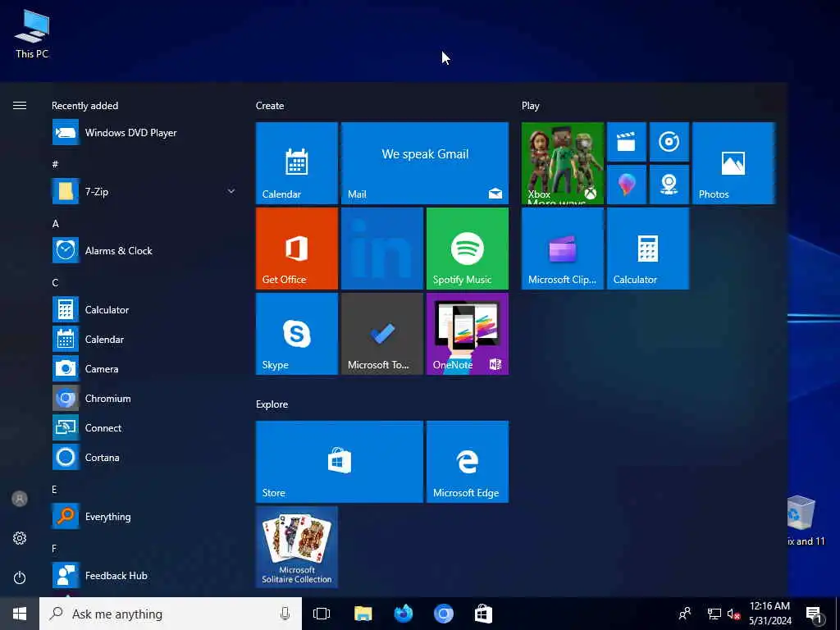Screen dimensions: 840x630
Task: Click the Explore group header
Action: coord(272,404)
